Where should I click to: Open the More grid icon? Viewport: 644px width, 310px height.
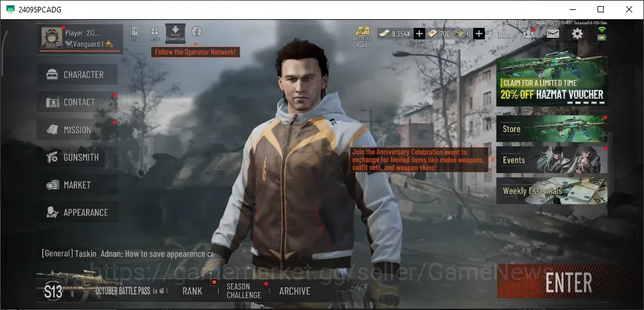click(155, 33)
